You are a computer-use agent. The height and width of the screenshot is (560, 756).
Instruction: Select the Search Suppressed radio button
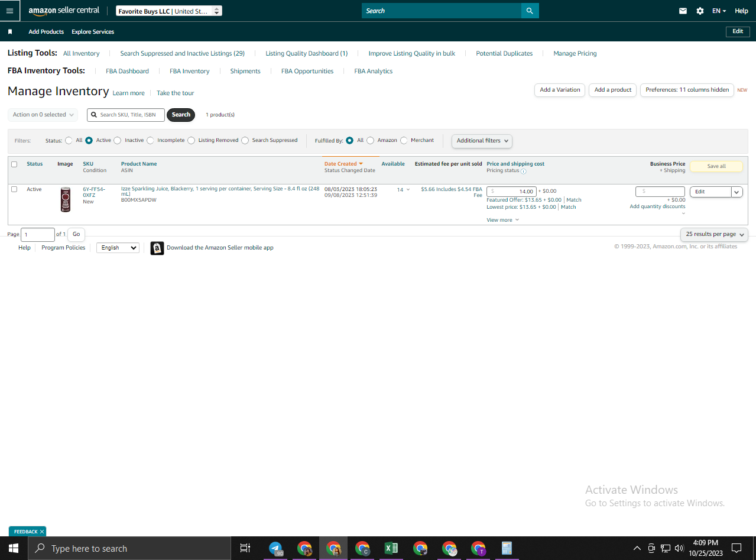[x=245, y=141]
